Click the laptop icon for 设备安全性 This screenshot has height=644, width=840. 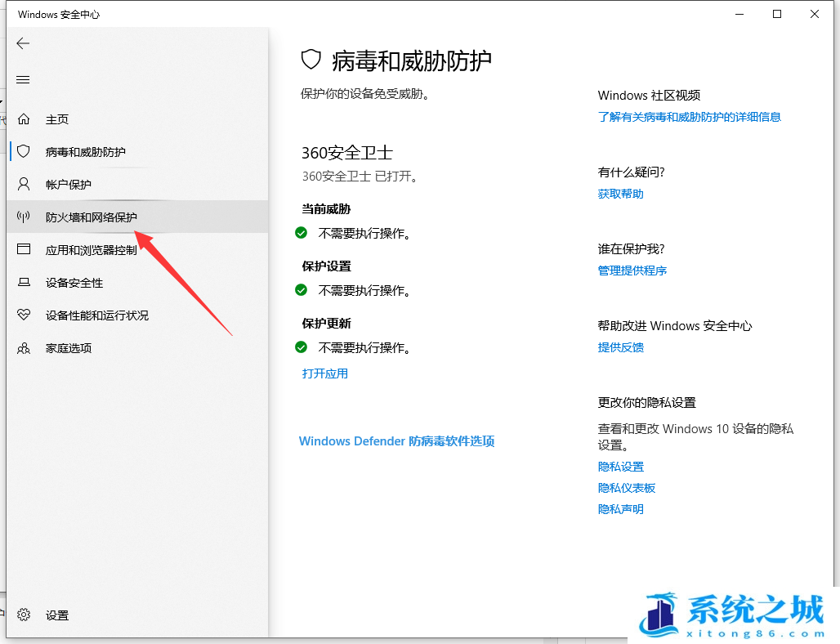click(x=24, y=282)
